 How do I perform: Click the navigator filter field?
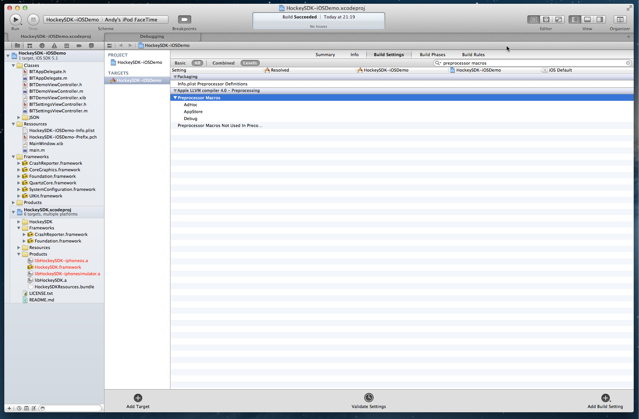point(71,408)
